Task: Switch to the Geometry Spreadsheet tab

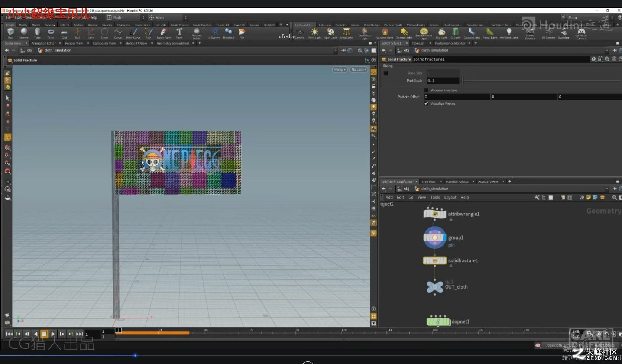Action: [173, 43]
